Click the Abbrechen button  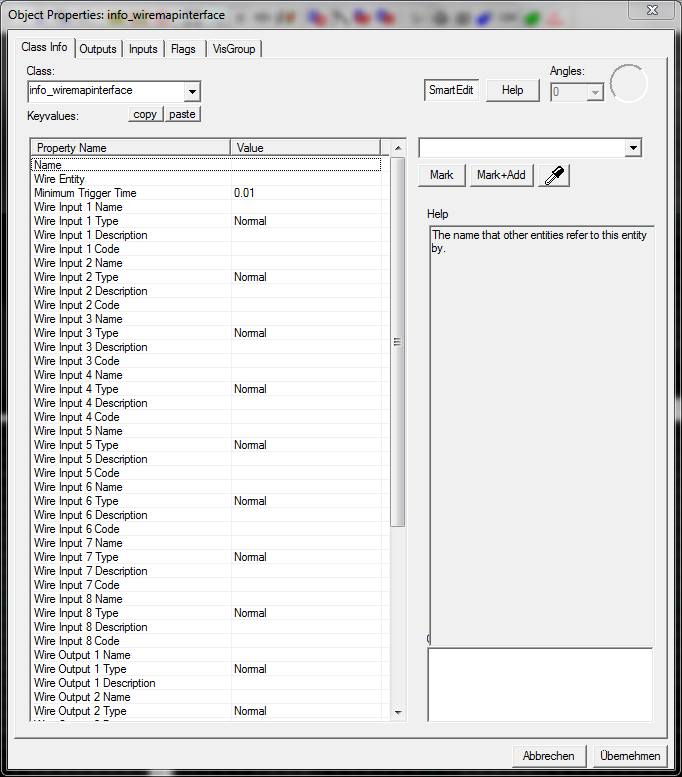tap(549, 756)
